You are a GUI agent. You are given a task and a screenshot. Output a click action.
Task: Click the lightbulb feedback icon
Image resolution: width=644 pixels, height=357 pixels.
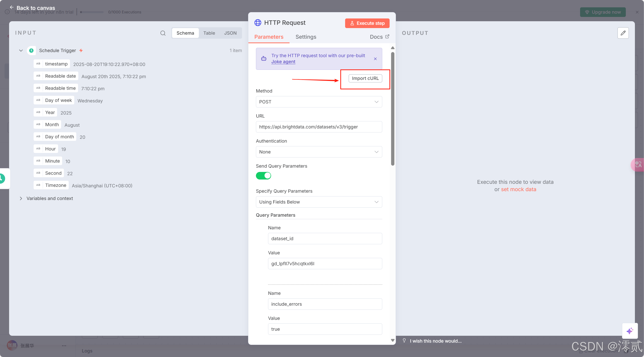click(404, 341)
